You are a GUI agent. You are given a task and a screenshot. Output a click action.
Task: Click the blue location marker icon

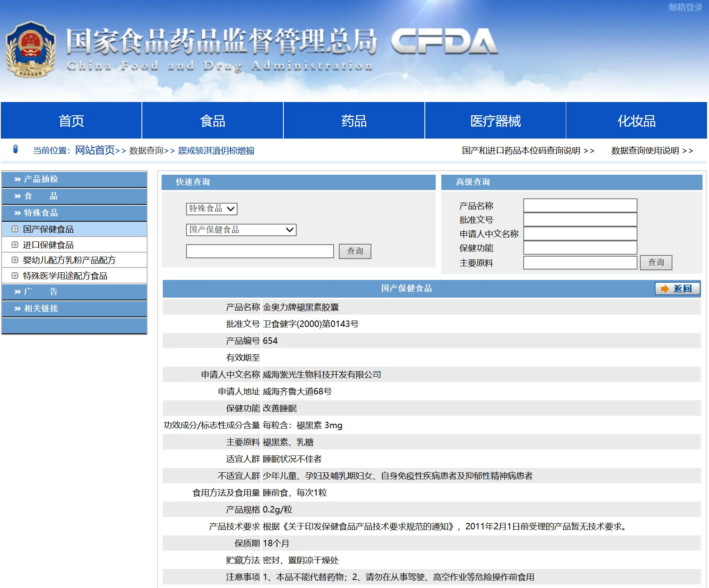[x=16, y=149]
